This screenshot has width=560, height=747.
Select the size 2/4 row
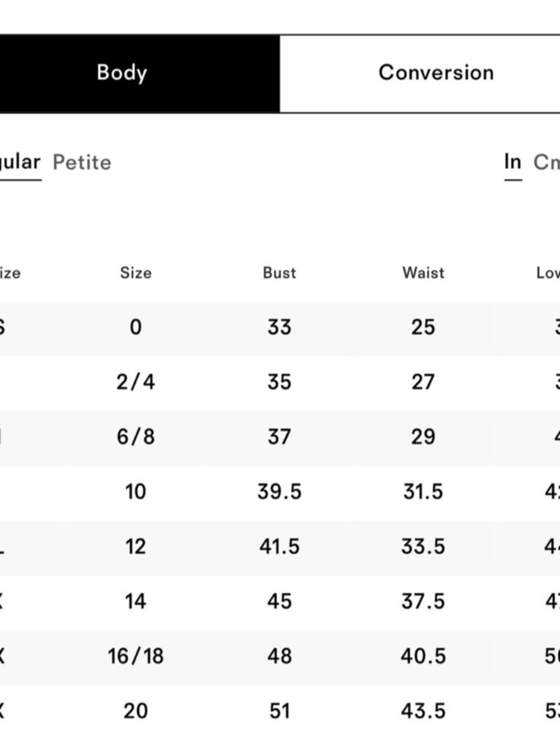(x=280, y=382)
